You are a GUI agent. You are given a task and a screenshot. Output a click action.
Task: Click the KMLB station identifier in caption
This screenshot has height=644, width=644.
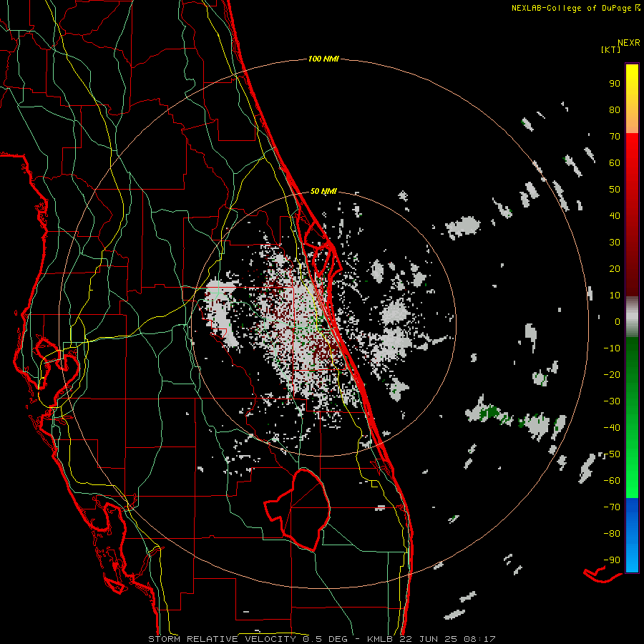[380, 639]
